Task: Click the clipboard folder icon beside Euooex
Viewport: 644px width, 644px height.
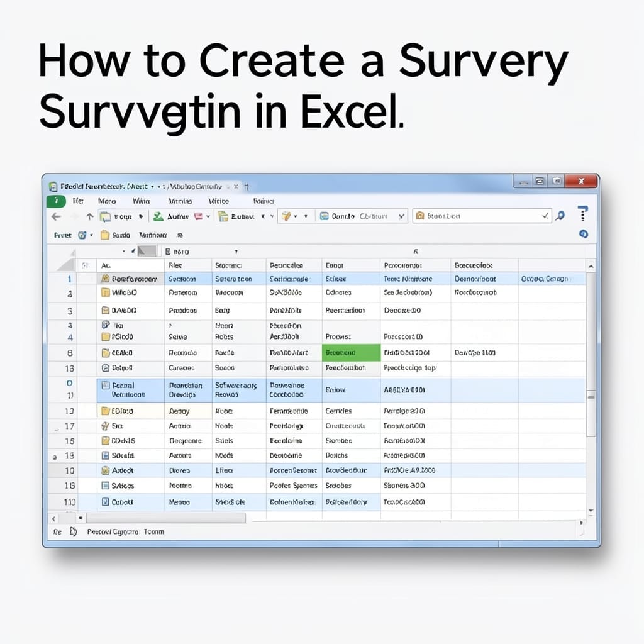Action: click(x=223, y=216)
